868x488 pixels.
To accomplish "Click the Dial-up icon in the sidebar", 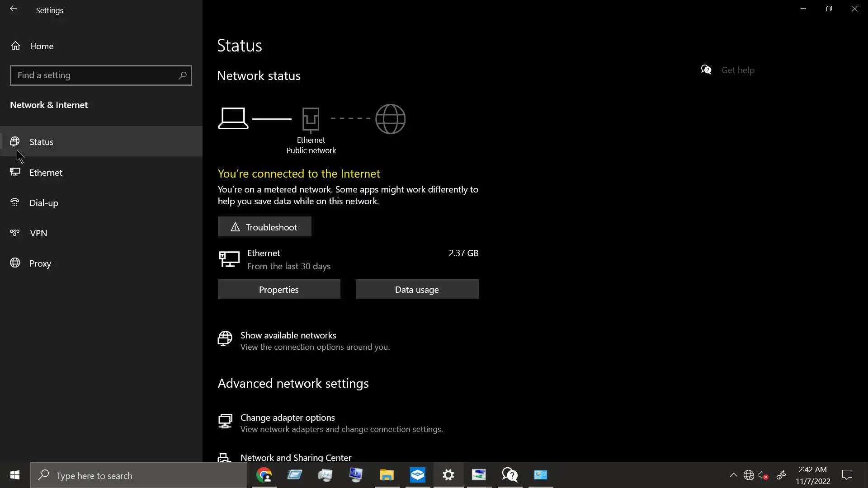I will pyautogui.click(x=15, y=202).
